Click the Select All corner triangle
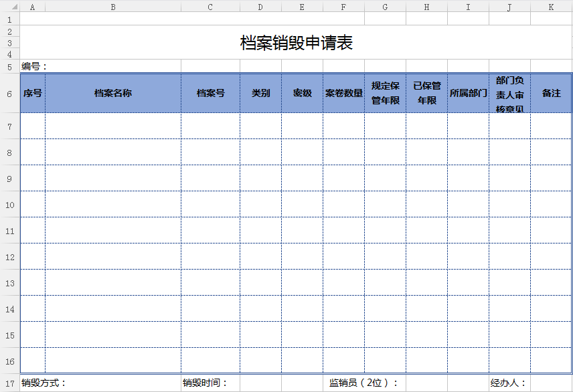 tap(10, 7)
